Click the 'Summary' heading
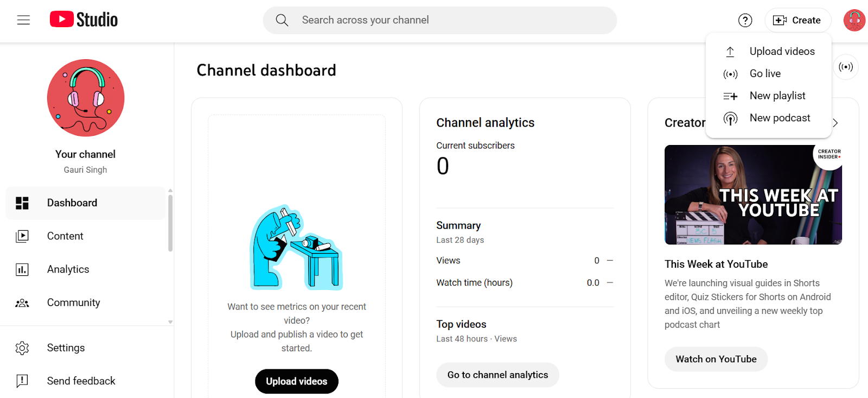The width and height of the screenshot is (868, 398). (x=458, y=225)
